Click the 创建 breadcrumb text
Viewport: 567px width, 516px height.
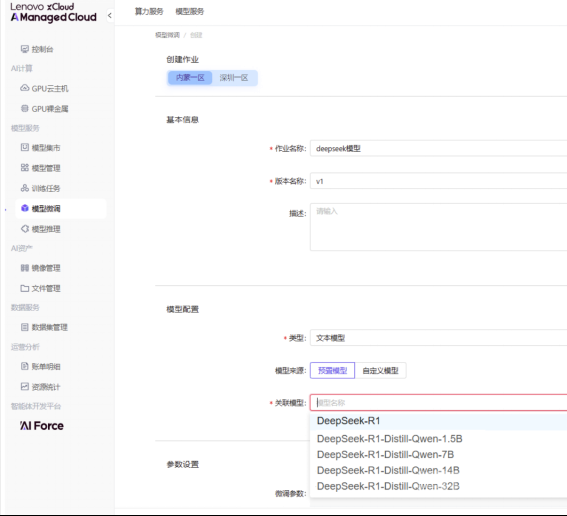coord(196,35)
